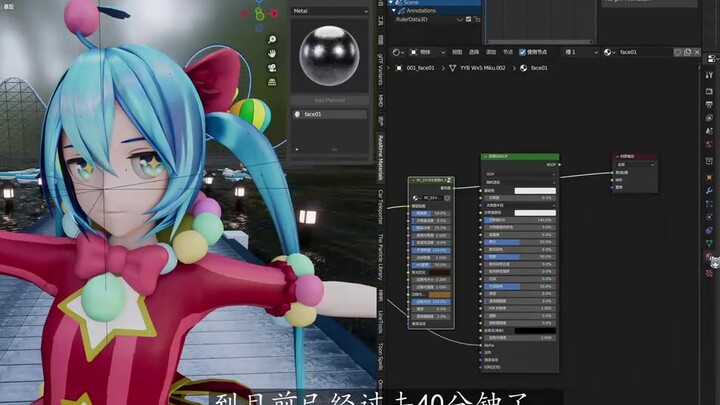Open the editor type dropdown in node header
720x405 pixels.
coord(398,52)
